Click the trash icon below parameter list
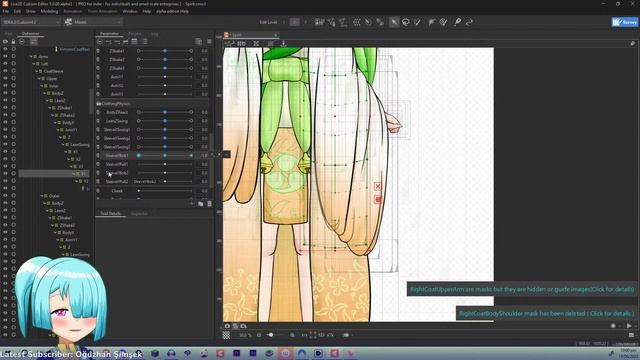Screen dimensions: 640x360 pyautogui.click(x=209, y=204)
